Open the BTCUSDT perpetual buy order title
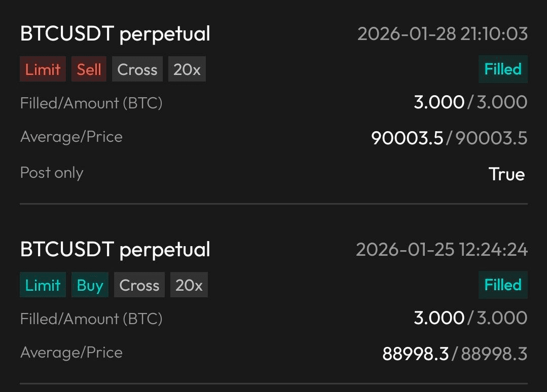The width and height of the screenshot is (547, 392). click(115, 250)
